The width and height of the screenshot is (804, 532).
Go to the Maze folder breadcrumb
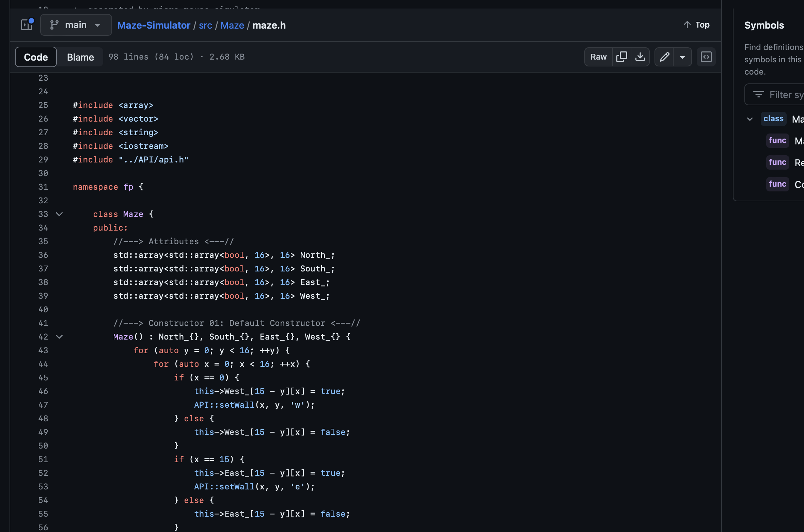tap(232, 25)
